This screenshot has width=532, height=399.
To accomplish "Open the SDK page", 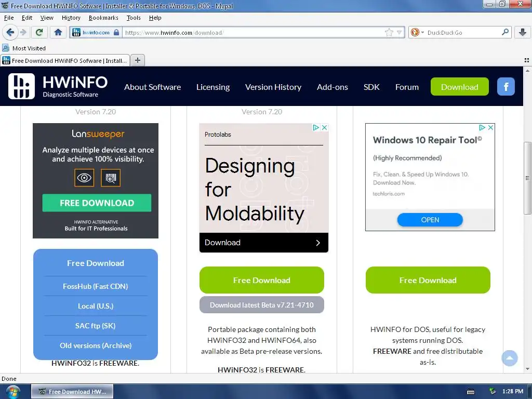I will click(371, 87).
